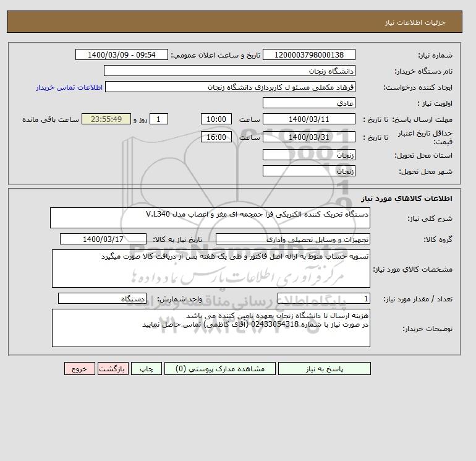The width and height of the screenshot is (476, 461).
Task: Click the deadline time field 10:00
Action: point(216,119)
